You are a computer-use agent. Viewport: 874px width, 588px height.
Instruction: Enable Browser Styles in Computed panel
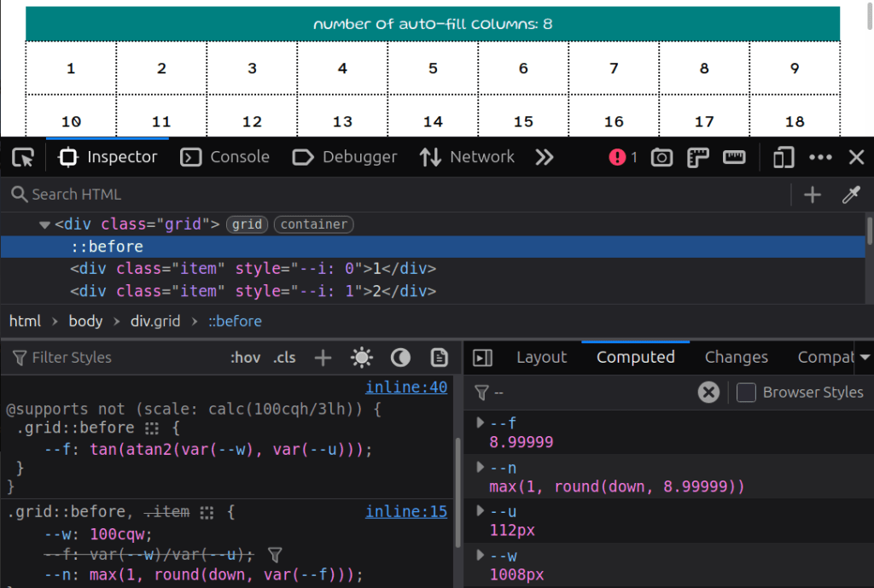tap(747, 392)
